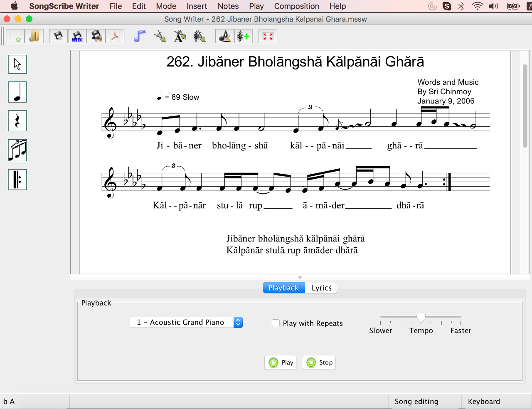Export the song as MIDI
The width and height of the screenshot is (532, 409).
[77, 36]
